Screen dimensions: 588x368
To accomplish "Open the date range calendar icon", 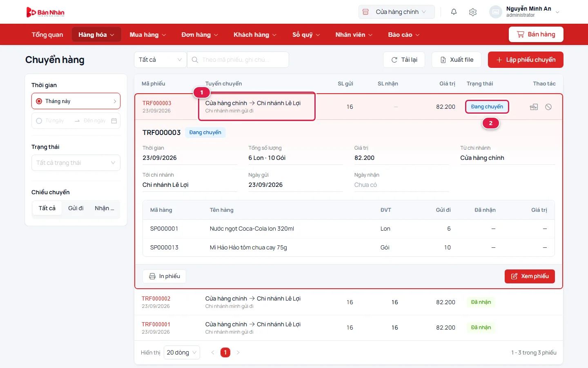I will 114,121.
